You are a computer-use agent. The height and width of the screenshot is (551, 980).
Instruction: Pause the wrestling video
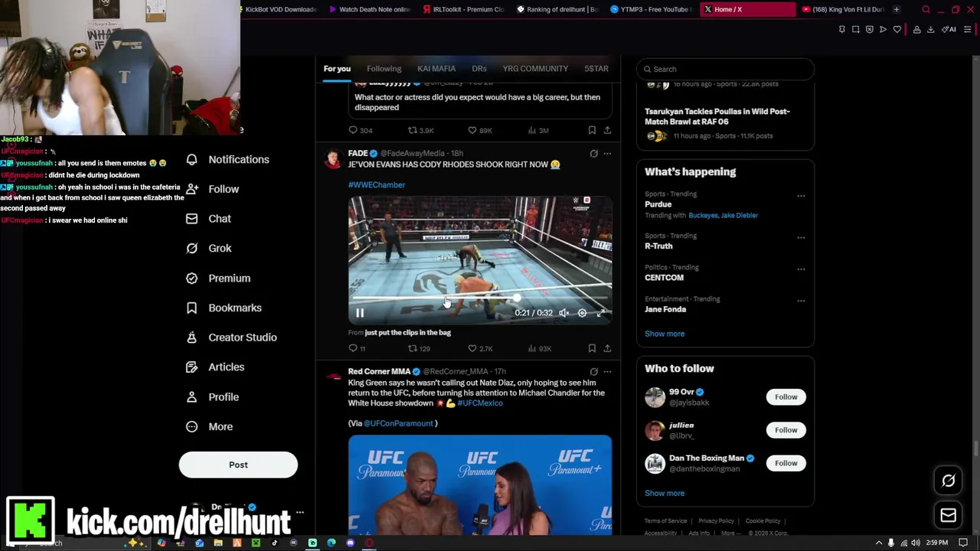pos(360,313)
